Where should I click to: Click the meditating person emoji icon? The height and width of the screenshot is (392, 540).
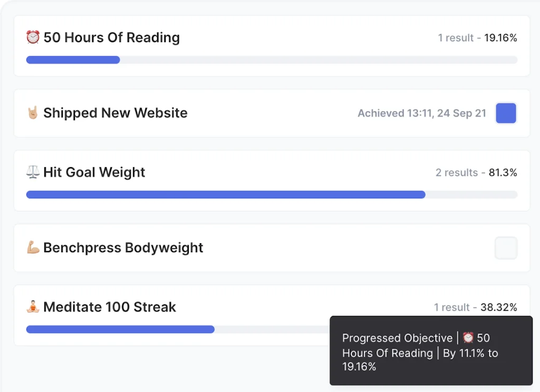pyautogui.click(x=33, y=307)
